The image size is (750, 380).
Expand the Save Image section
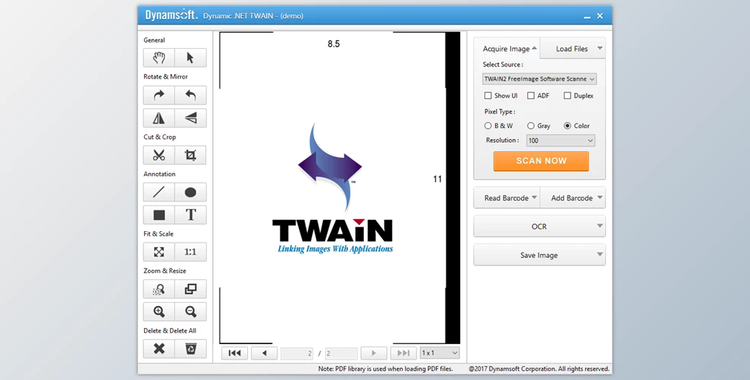pyautogui.click(x=540, y=255)
